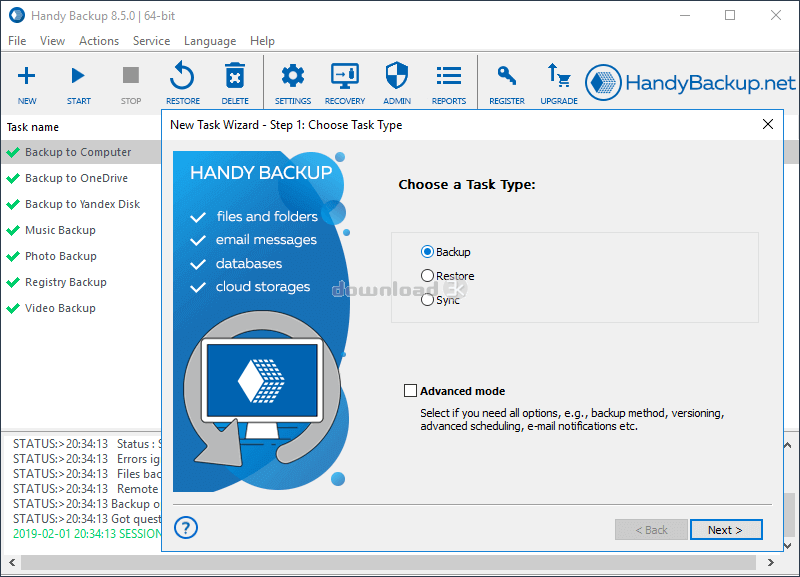The width and height of the screenshot is (800, 577).
Task: Click the UPGRADE cart icon
Action: [x=559, y=75]
